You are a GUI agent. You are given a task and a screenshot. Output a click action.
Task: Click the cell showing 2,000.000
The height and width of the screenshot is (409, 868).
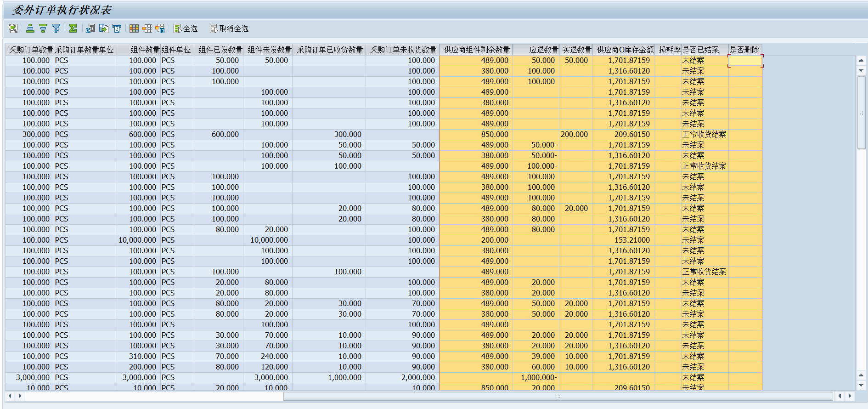point(403,377)
